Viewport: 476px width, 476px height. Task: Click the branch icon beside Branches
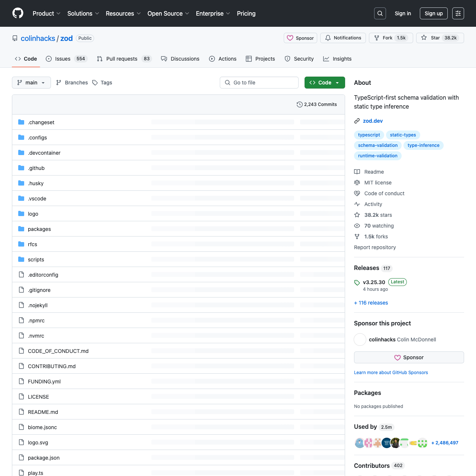[59, 83]
